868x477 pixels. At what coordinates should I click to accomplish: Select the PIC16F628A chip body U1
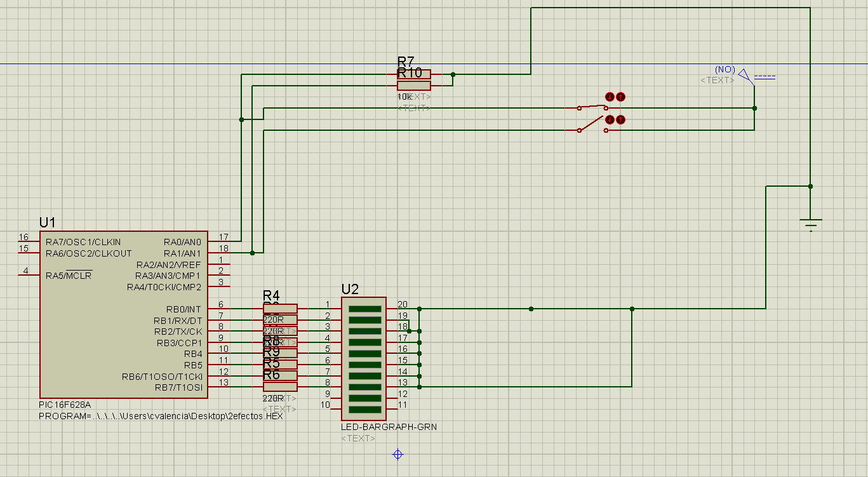click(124, 314)
